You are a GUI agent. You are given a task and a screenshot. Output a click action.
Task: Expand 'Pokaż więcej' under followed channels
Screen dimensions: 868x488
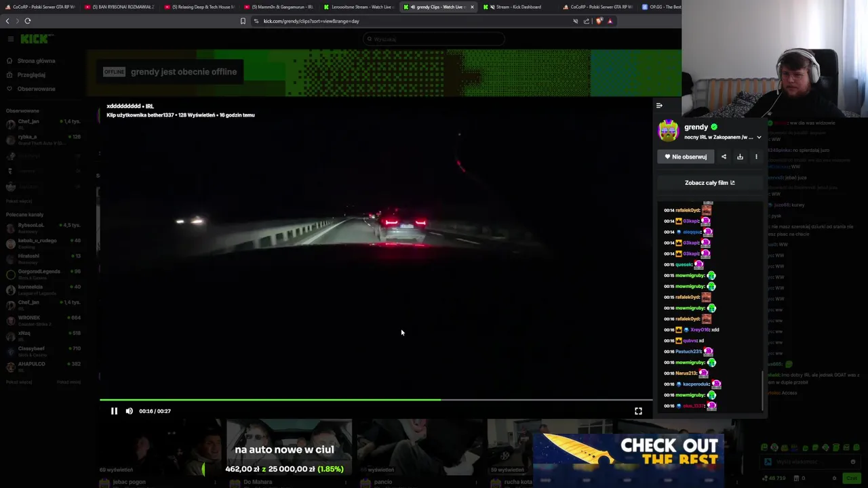[19, 201]
